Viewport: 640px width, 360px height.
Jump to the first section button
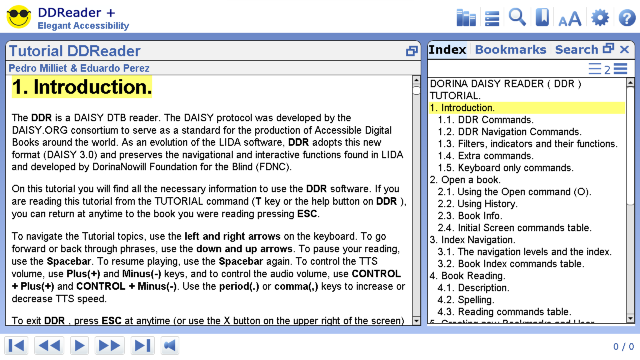[x=16, y=346]
